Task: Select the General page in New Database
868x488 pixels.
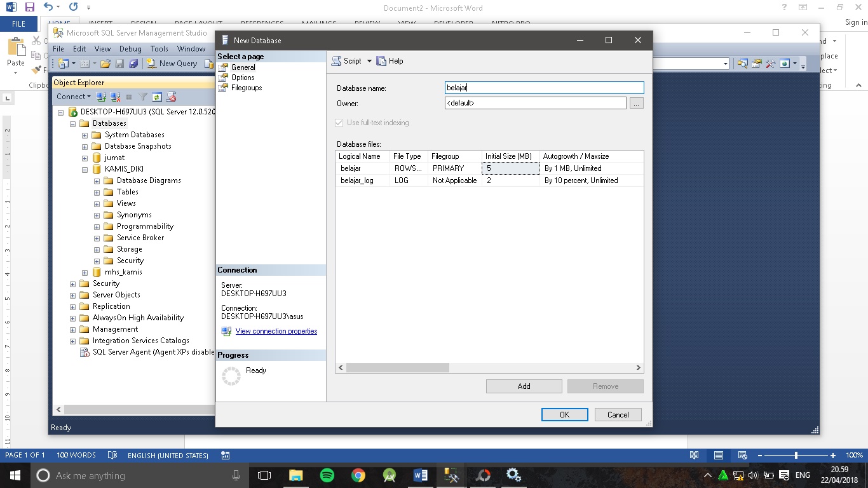Action: tap(243, 67)
